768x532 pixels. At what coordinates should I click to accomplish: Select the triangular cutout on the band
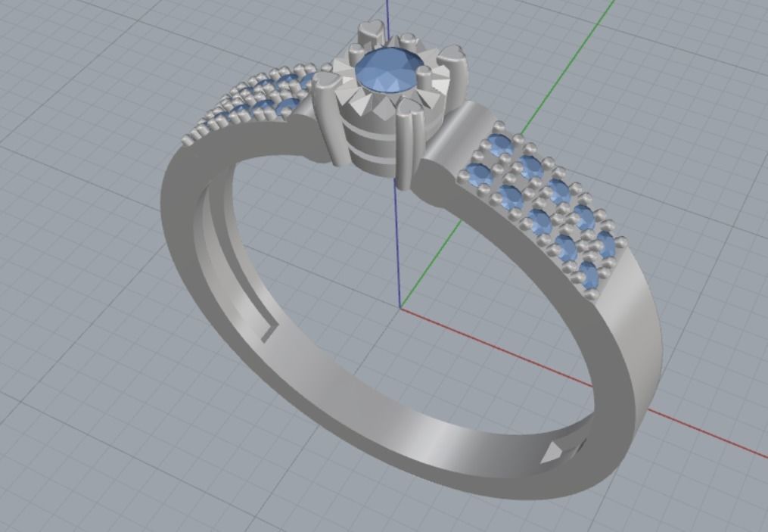point(552,453)
